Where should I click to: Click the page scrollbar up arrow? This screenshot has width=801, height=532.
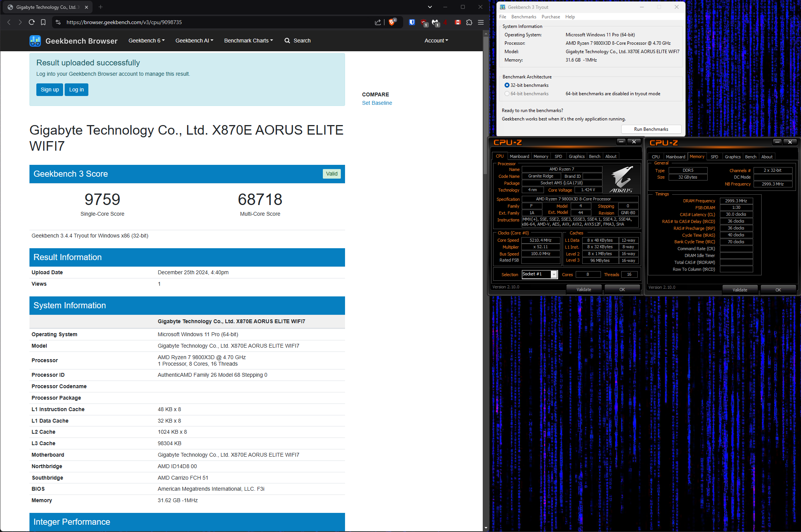click(486, 34)
